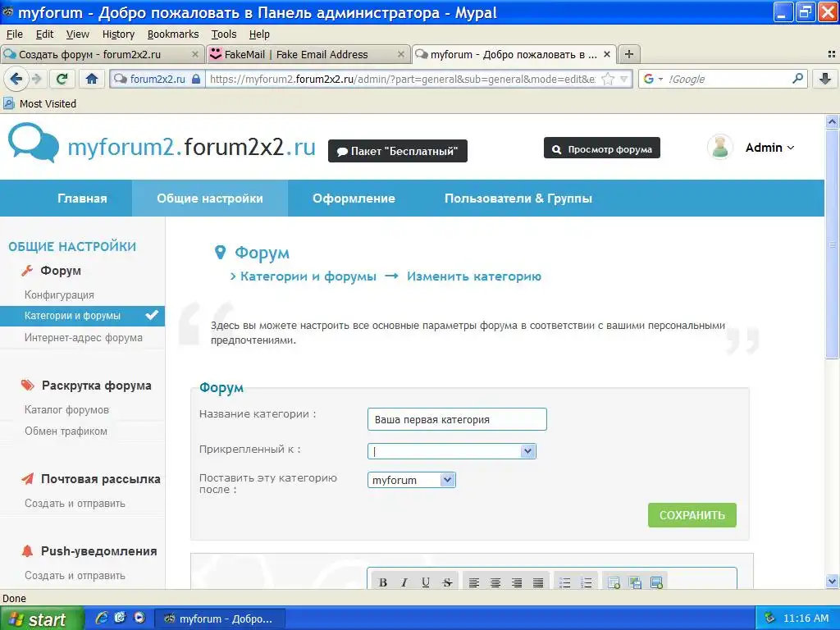Toggle italic formatting in the editor
The height and width of the screenshot is (630, 840).
(x=404, y=582)
